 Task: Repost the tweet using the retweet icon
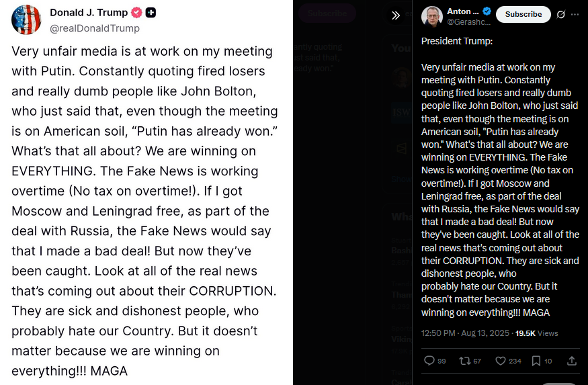tap(464, 361)
